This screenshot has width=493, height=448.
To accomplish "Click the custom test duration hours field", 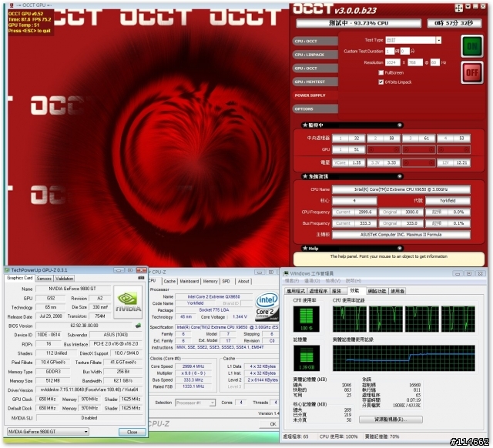I will (390, 52).
